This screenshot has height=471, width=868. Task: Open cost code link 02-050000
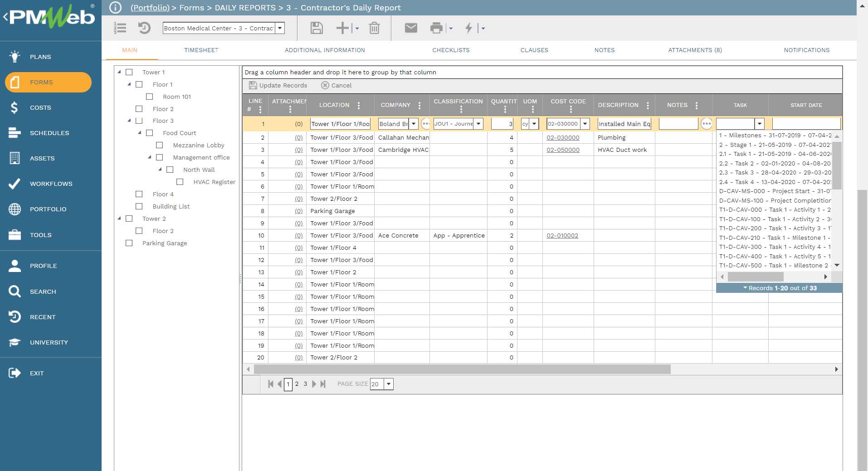pos(563,150)
